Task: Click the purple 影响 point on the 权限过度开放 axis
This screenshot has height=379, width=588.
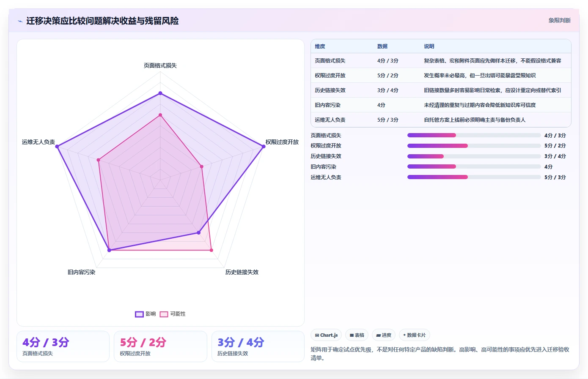Action: pos(264,147)
